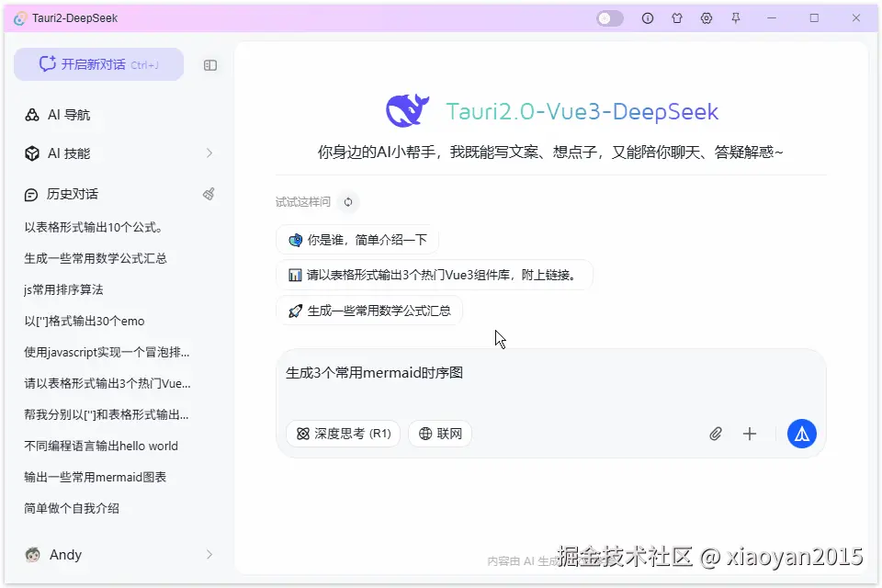
Task: Choose rocket suggestion 生成一些常用数学公式汇总
Action: point(369,311)
